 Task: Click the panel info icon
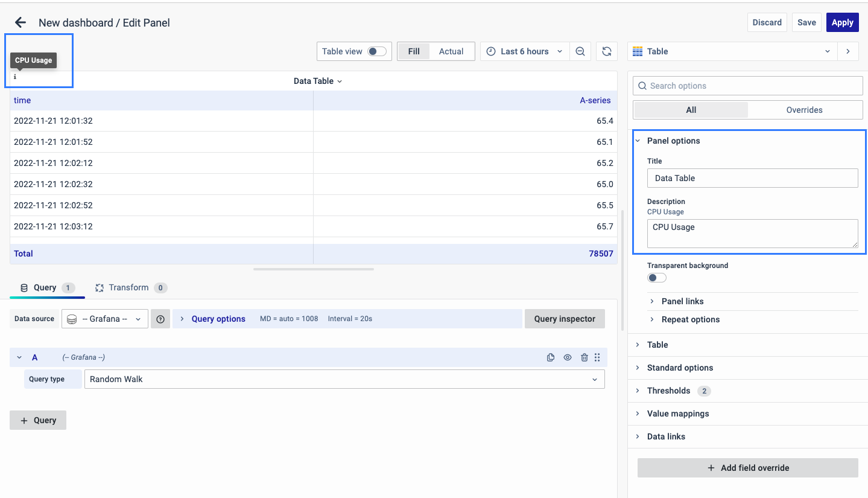point(15,77)
